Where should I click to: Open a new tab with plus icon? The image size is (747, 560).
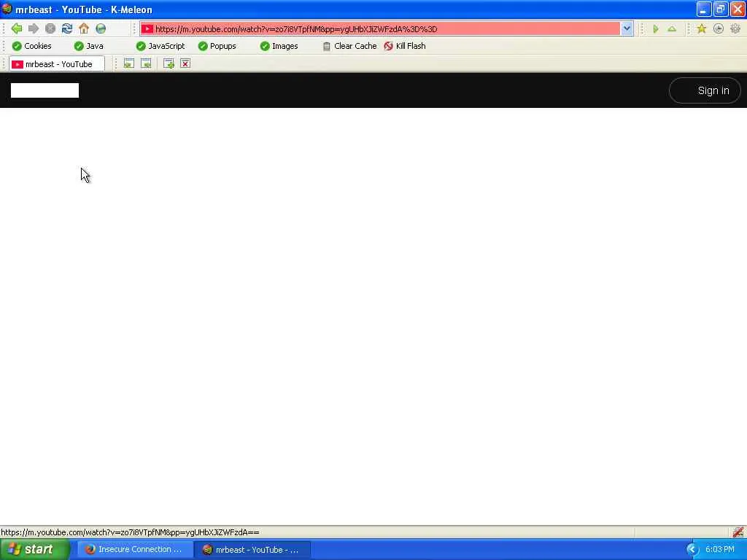tap(169, 63)
